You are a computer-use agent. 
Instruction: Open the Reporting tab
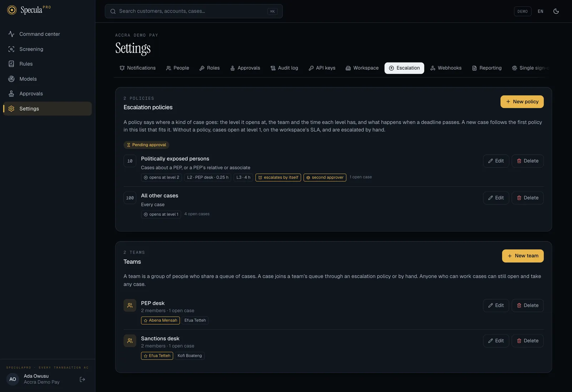click(487, 68)
